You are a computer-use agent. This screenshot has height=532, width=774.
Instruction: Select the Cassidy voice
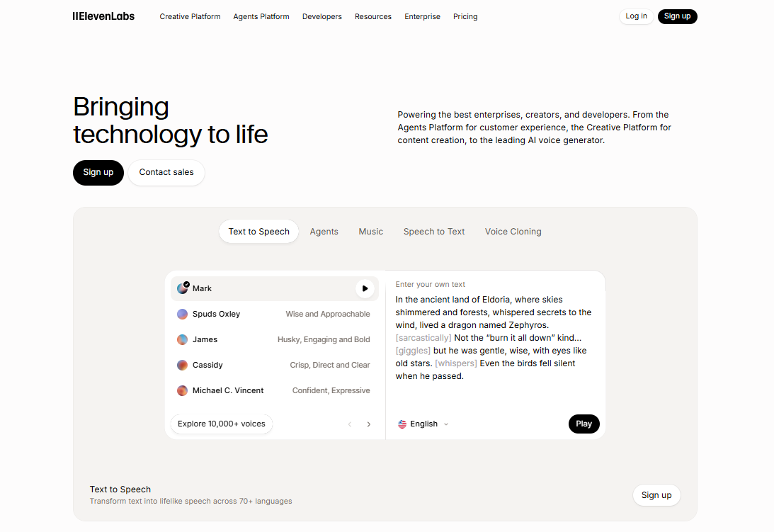coord(275,365)
